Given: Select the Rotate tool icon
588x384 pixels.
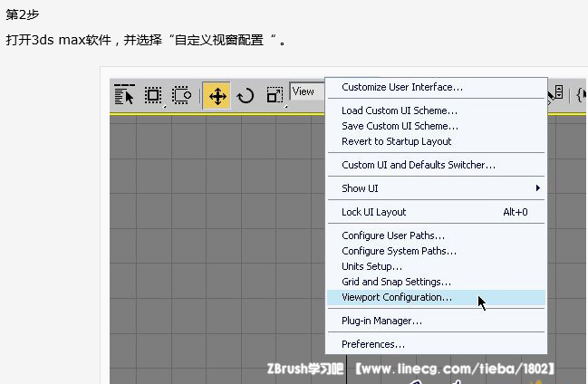Looking at the screenshot, I should [x=246, y=96].
